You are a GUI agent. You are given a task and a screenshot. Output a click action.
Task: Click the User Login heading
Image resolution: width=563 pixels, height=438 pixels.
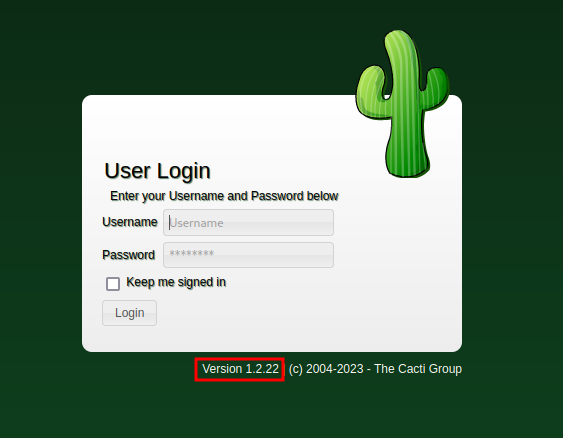coord(157,171)
